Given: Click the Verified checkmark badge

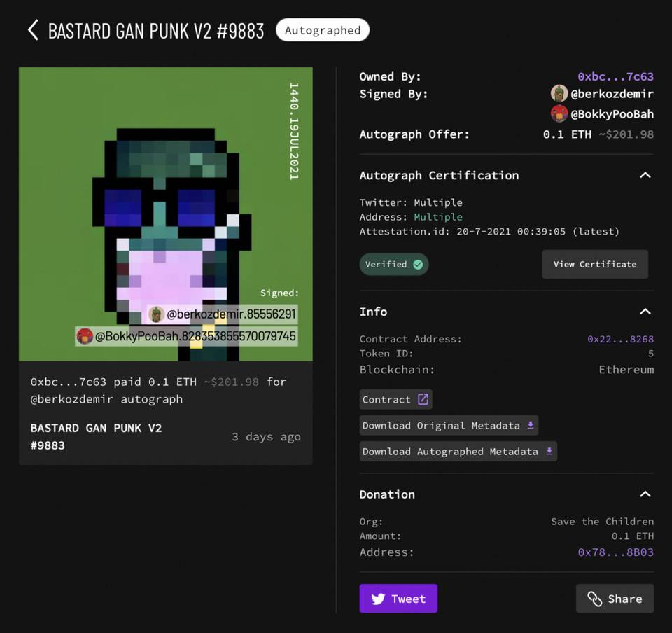Looking at the screenshot, I should pos(394,265).
